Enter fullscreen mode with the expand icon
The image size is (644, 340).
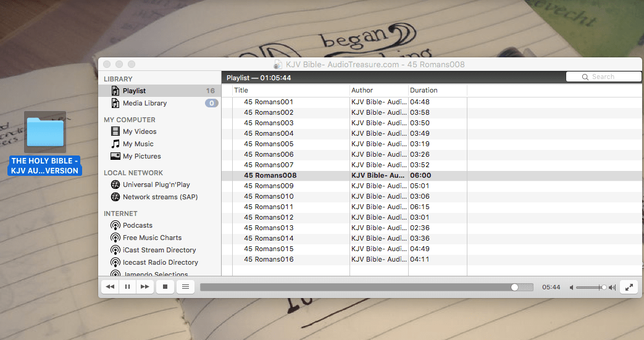[x=629, y=287]
